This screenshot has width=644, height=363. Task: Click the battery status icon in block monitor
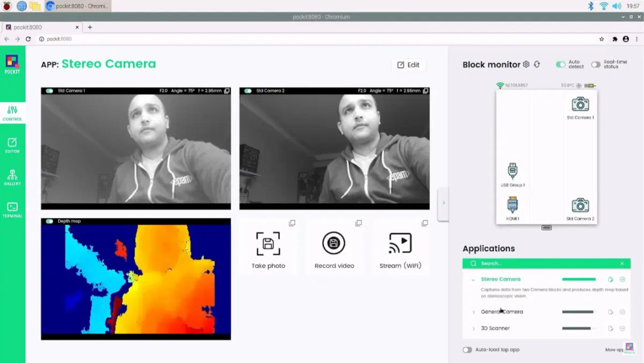[x=590, y=85]
